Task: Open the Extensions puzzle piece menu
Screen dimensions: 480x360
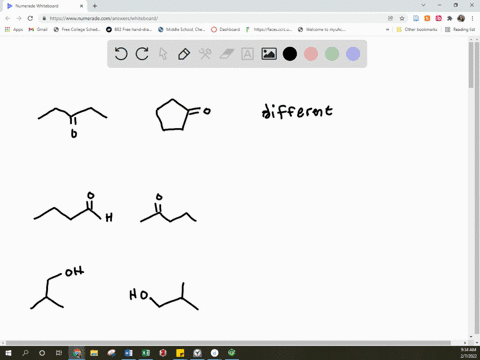Action: coord(450,18)
